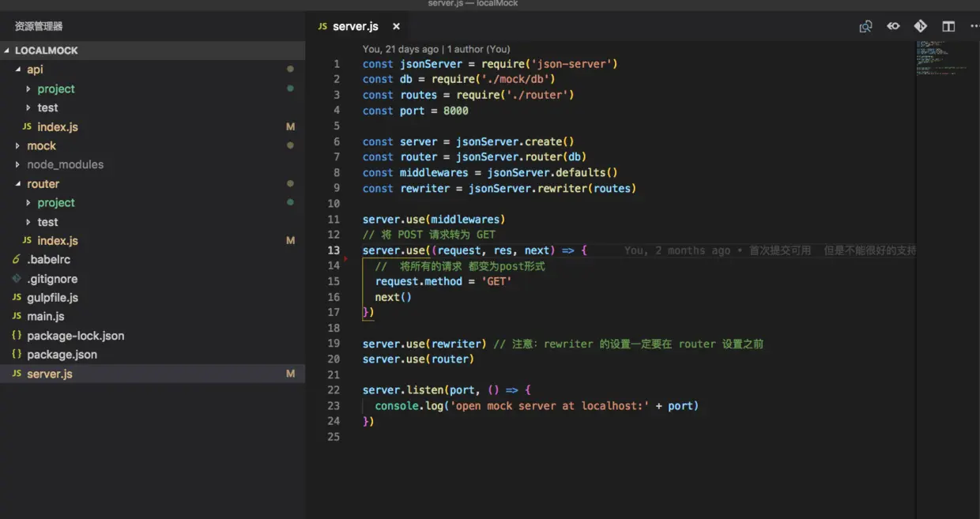The height and width of the screenshot is (519, 980).
Task: Click the red git change marker beside line 14
Action: 346,259
